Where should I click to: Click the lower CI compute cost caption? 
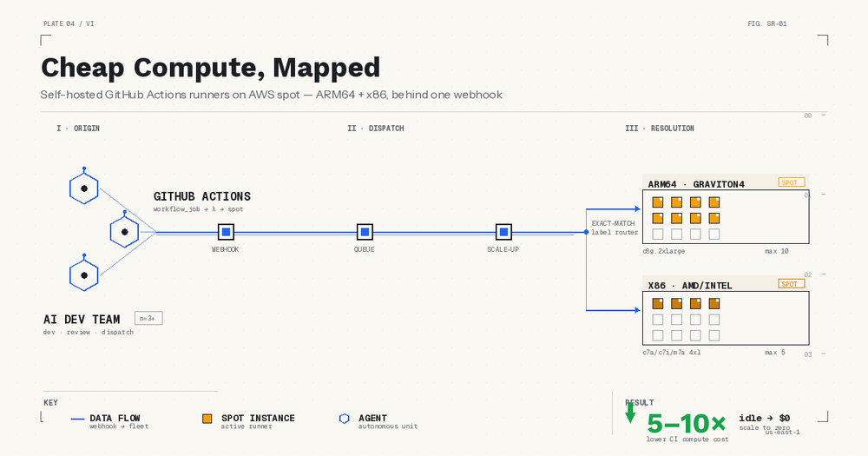687,439
